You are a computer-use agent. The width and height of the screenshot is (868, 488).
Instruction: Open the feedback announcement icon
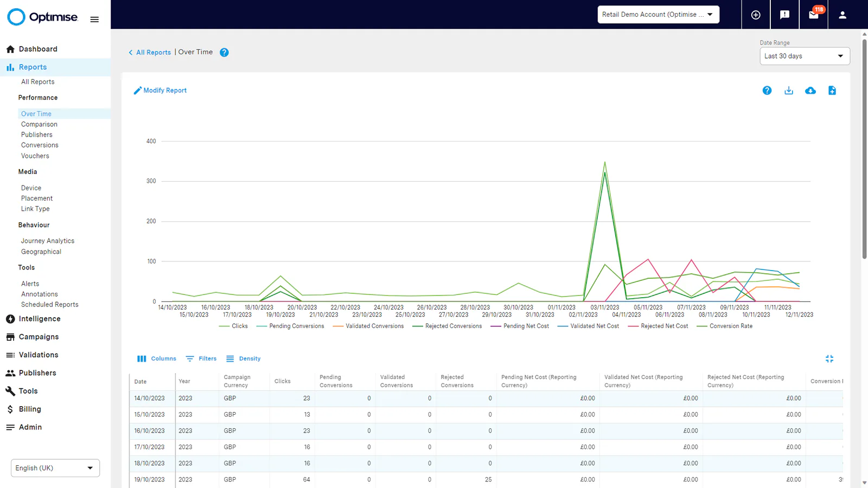click(x=784, y=15)
